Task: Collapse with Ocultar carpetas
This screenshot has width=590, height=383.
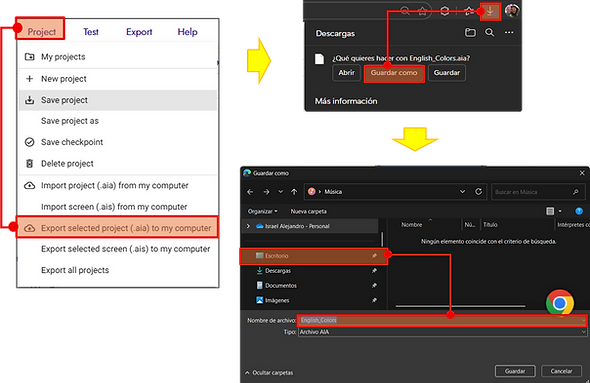Action: (269, 373)
